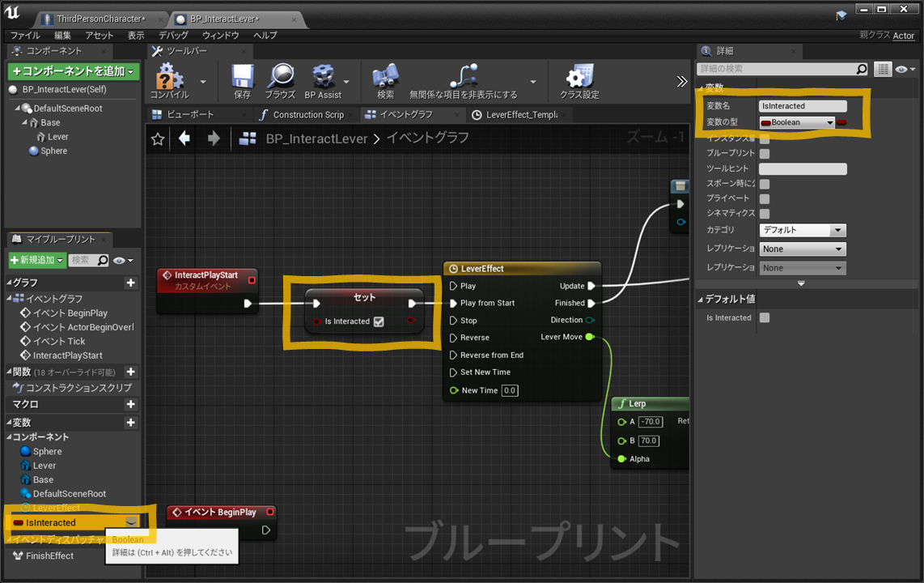Click container type red pill swatch
The height and width of the screenshot is (583, 924).
[841, 122]
